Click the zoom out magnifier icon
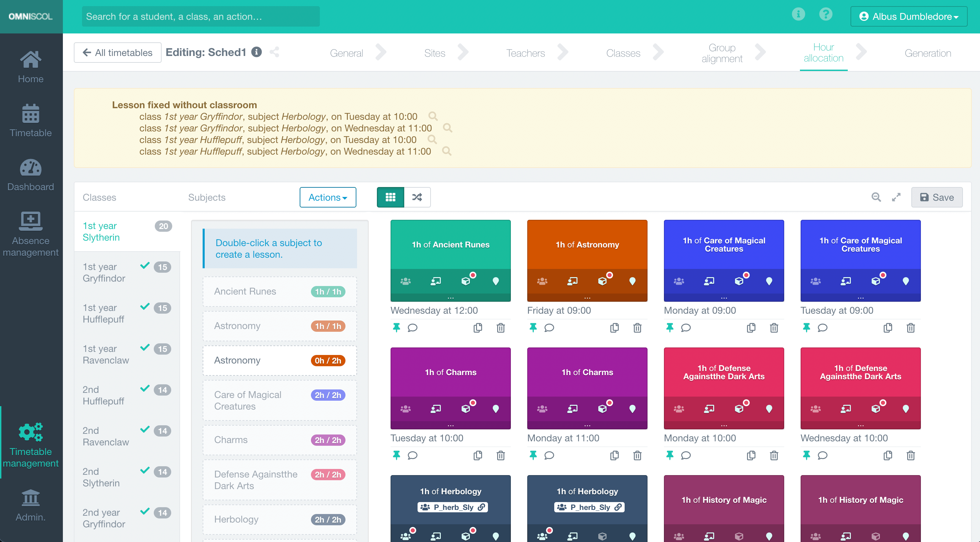Image resolution: width=980 pixels, height=542 pixels. 876,197
